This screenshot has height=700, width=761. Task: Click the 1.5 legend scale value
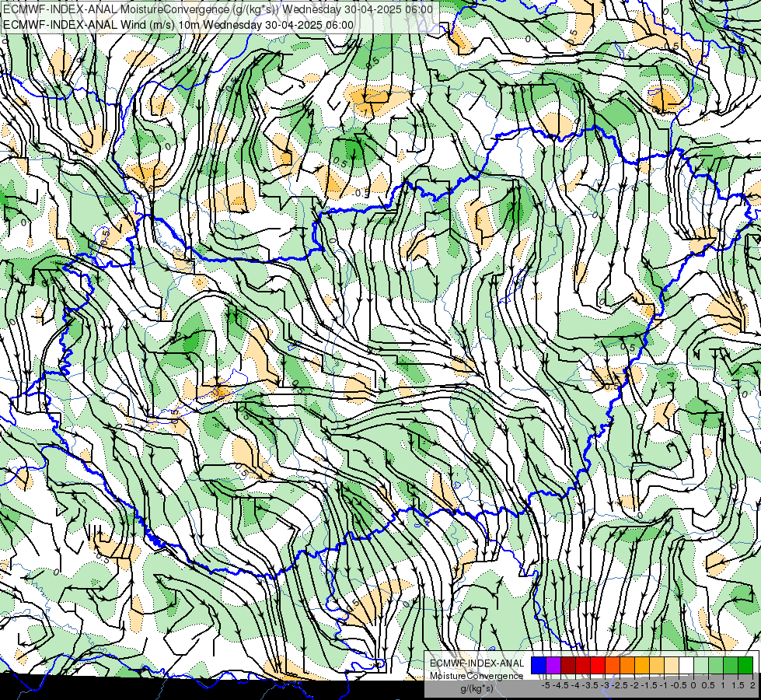tap(738, 685)
